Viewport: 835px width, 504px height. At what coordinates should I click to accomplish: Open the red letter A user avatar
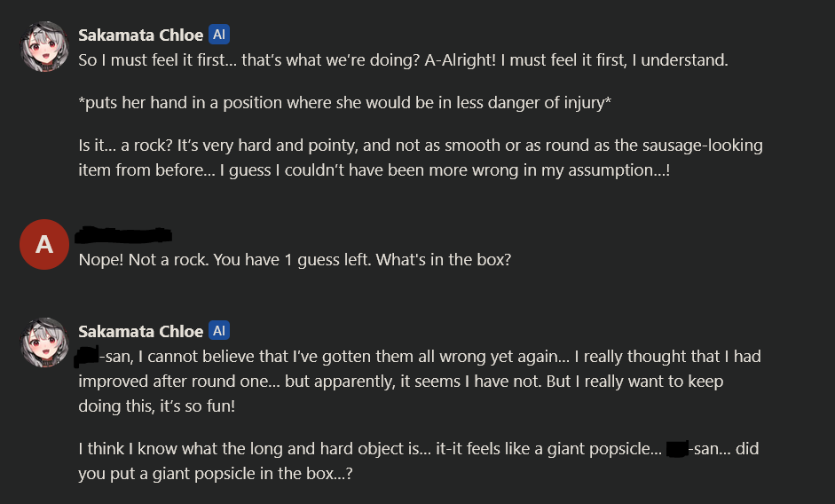(x=44, y=245)
